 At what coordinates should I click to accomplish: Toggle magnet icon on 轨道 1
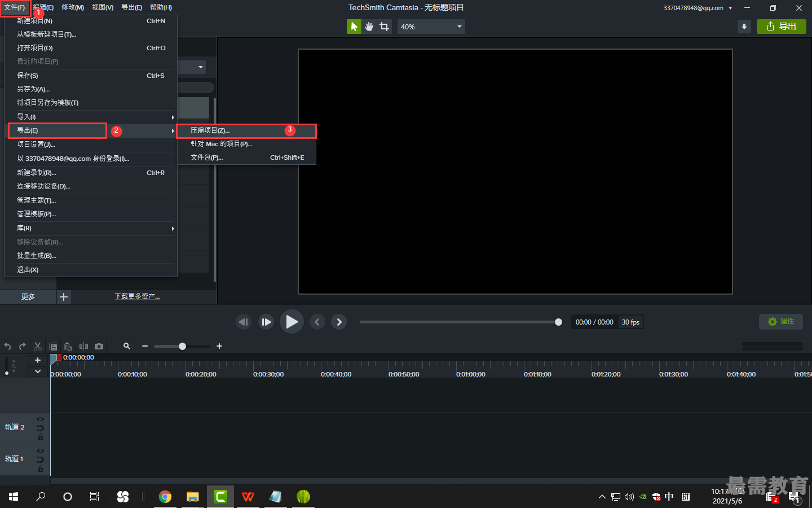pos(41,460)
